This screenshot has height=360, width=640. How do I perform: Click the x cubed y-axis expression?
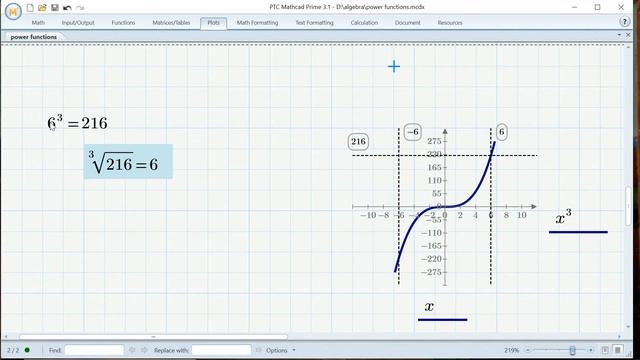pyautogui.click(x=564, y=218)
